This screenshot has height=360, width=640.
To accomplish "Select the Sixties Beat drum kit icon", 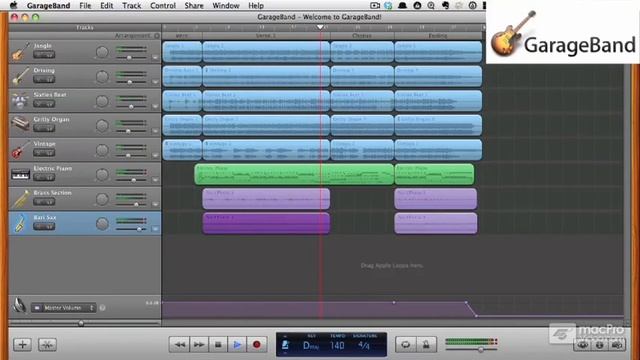I will click(20, 101).
